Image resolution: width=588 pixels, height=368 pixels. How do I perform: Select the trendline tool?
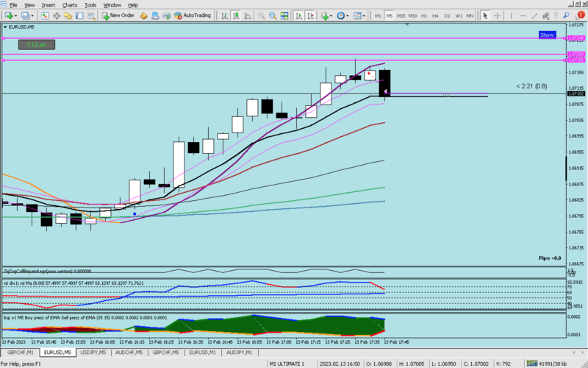535,15
